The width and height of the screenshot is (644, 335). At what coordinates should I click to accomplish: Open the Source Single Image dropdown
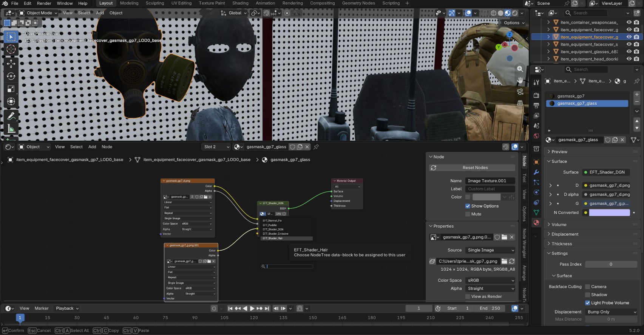(x=490, y=250)
